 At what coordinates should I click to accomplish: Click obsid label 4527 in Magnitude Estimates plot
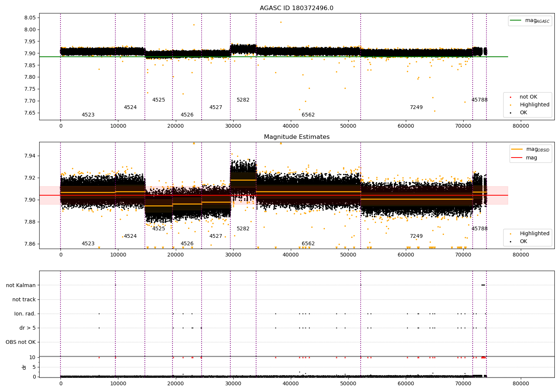coord(216,236)
